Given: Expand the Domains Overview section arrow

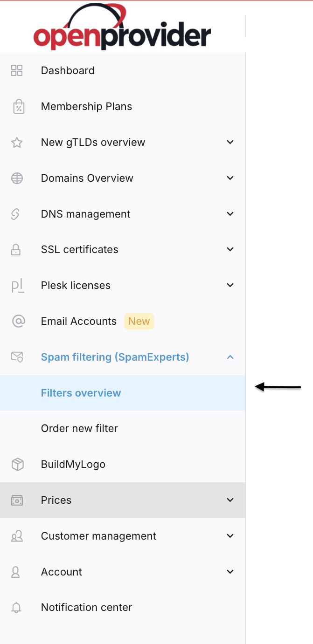Looking at the screenshot, I should (230, 178).
